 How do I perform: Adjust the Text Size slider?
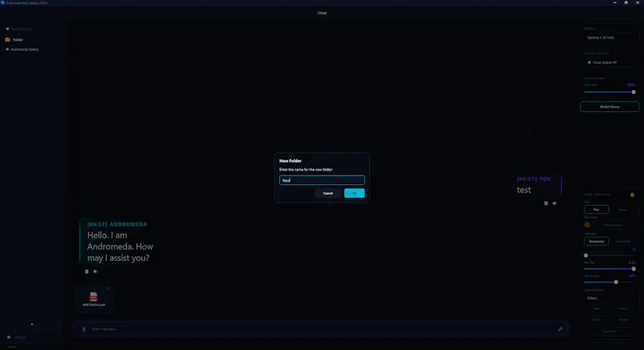(x=609, y=92)
